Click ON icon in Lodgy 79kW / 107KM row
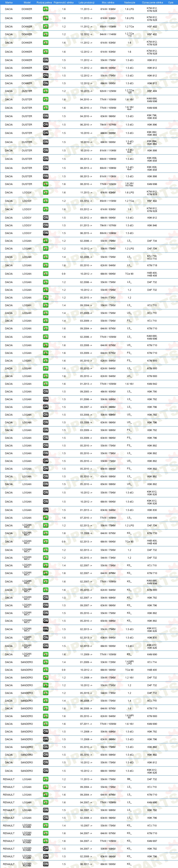 (x=46, y=226)
